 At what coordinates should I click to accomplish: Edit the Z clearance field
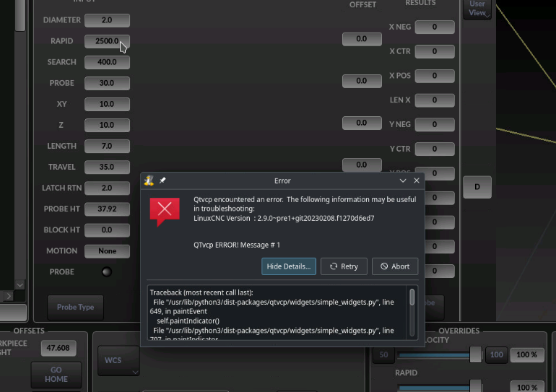(x=107, y=125)
